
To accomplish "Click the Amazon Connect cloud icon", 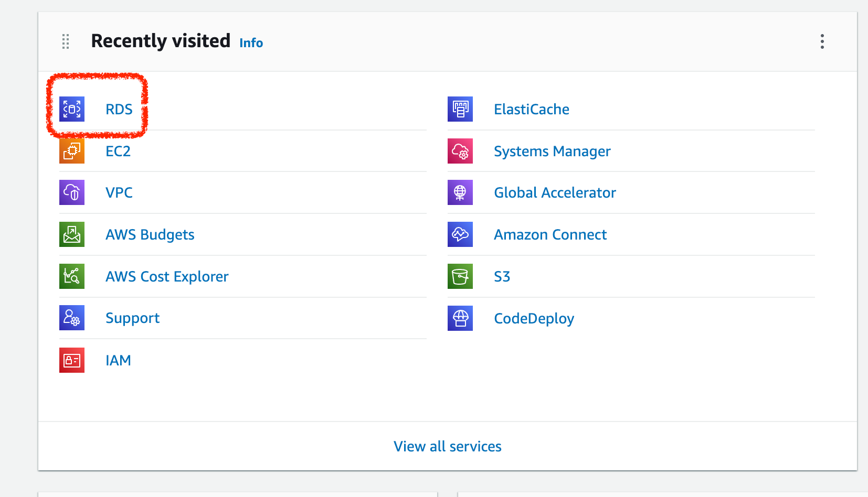I will [460, 234].
